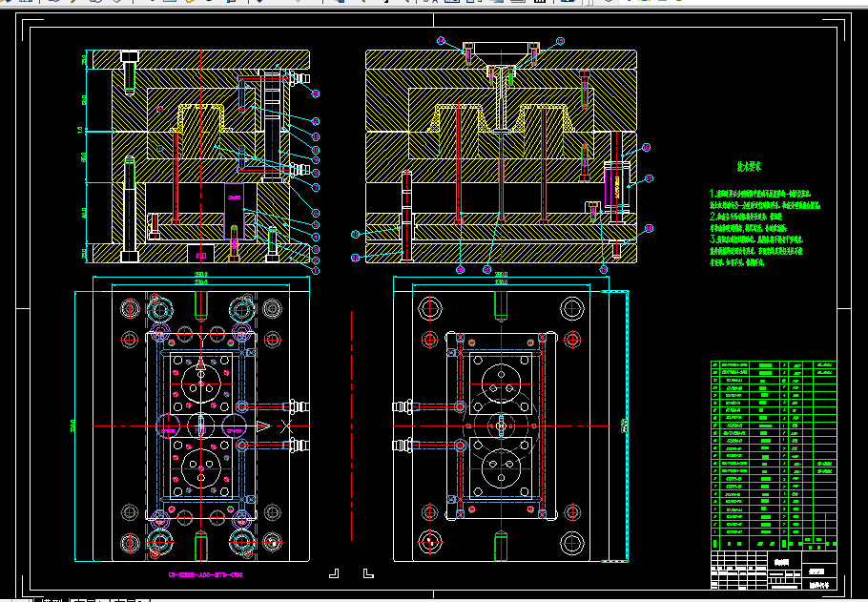The height and width of the screenshot is (602, 868).
Task: Select the arrow marker on left plan centerline
Action: tap(262, 426)
